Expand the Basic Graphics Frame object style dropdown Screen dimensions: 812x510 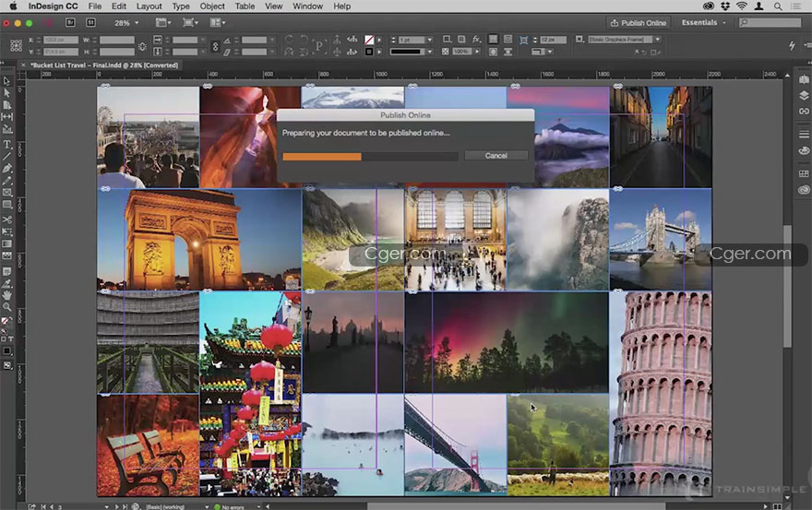click(658, 40)
